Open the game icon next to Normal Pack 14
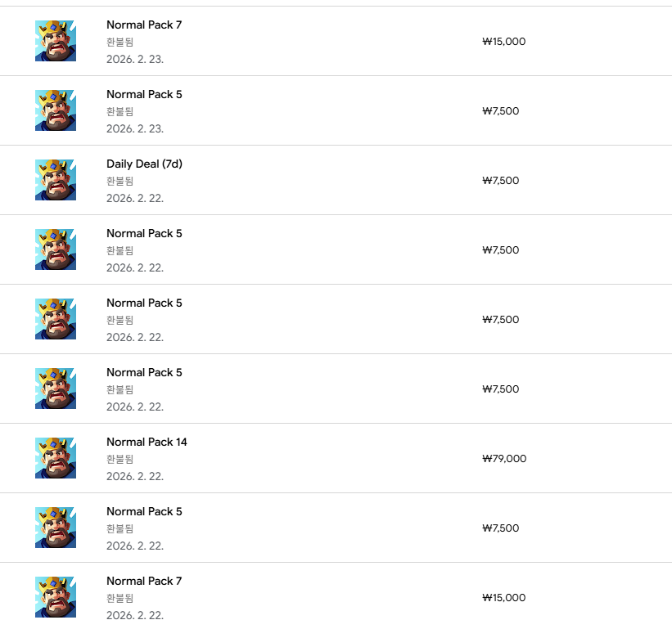672x629 pixels. (x=56, y=458)
